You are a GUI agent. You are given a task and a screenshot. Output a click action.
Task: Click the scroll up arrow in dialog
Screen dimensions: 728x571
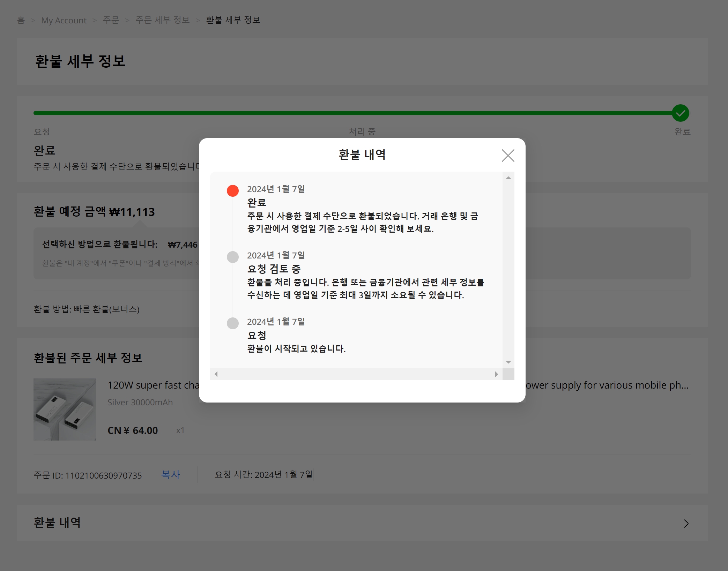tap(508, 178)
